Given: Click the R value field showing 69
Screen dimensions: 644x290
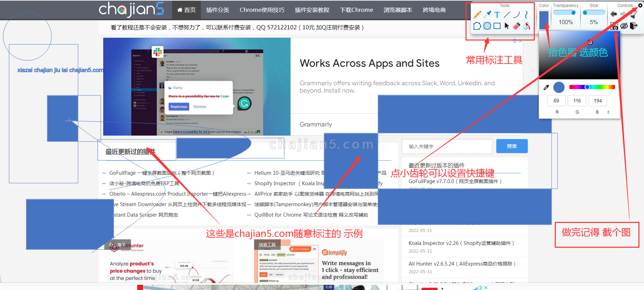Looking at the screenshot, I should coord(556,101).
